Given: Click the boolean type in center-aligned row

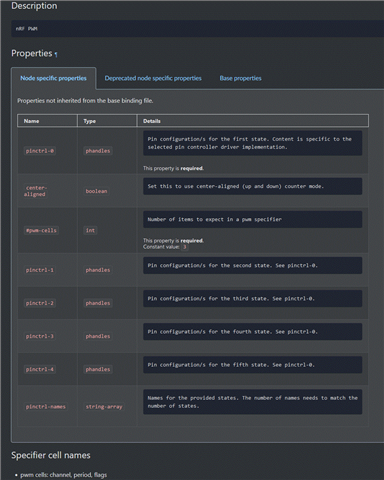Looking at the screenshot, I should [x=96, y=191].
